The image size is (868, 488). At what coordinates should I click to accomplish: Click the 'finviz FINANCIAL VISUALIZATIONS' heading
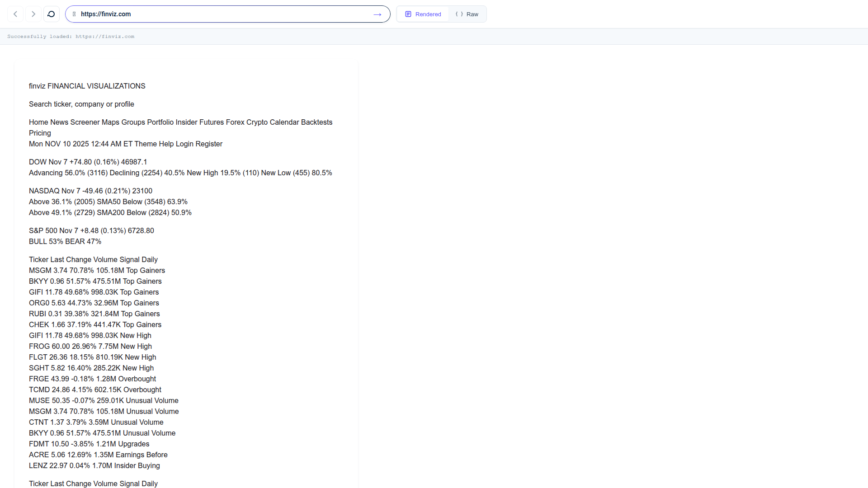pos(87,86)
